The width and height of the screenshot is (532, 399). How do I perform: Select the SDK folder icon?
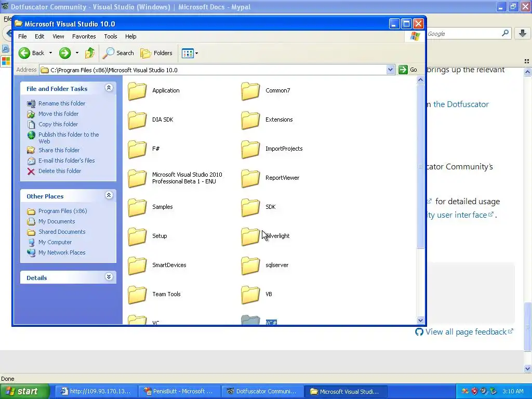click(x=250, y=207)
